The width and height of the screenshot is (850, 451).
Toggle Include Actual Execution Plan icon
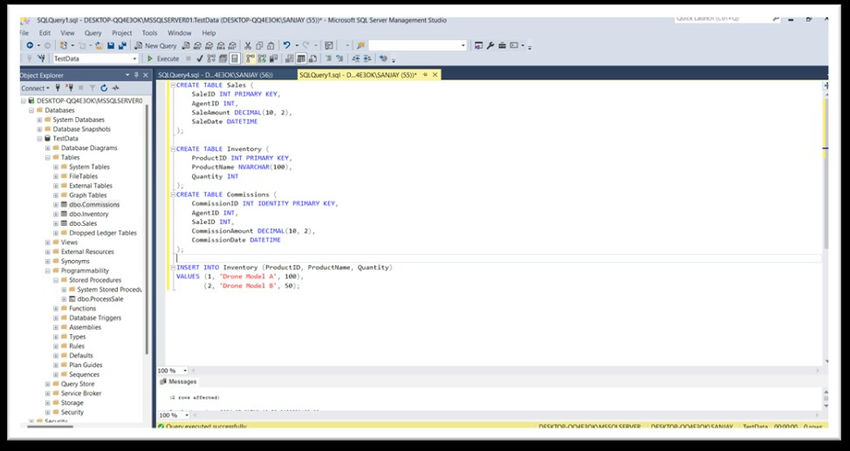pos(250,59)
